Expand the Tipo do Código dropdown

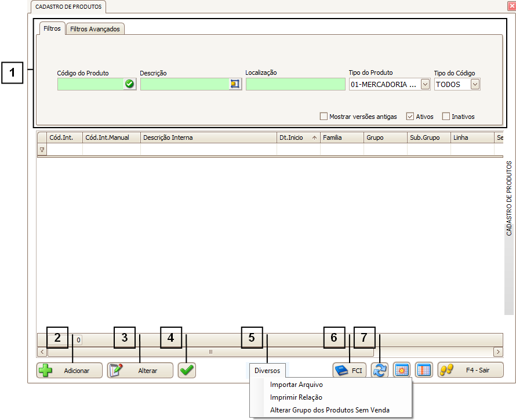(475, 84)
